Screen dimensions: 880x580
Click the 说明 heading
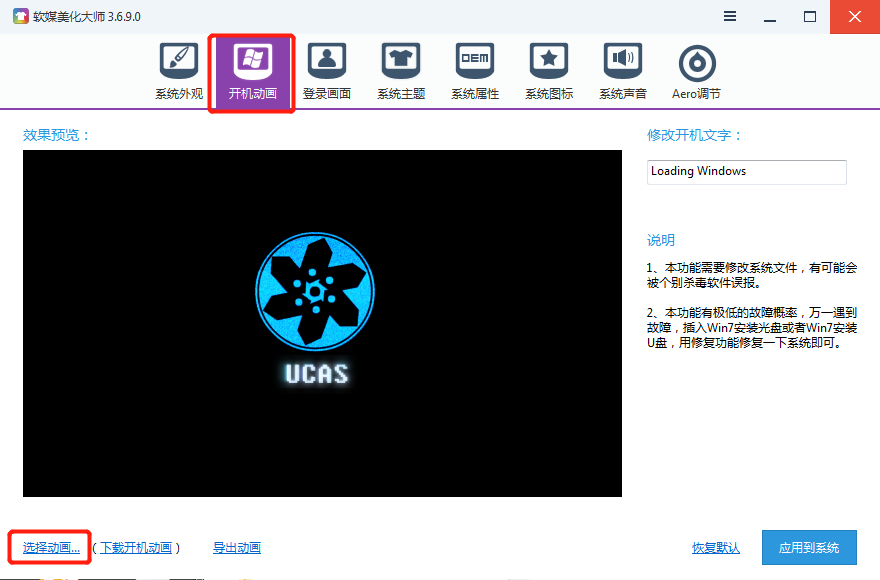pyautogui.click(x=661, y=240)
